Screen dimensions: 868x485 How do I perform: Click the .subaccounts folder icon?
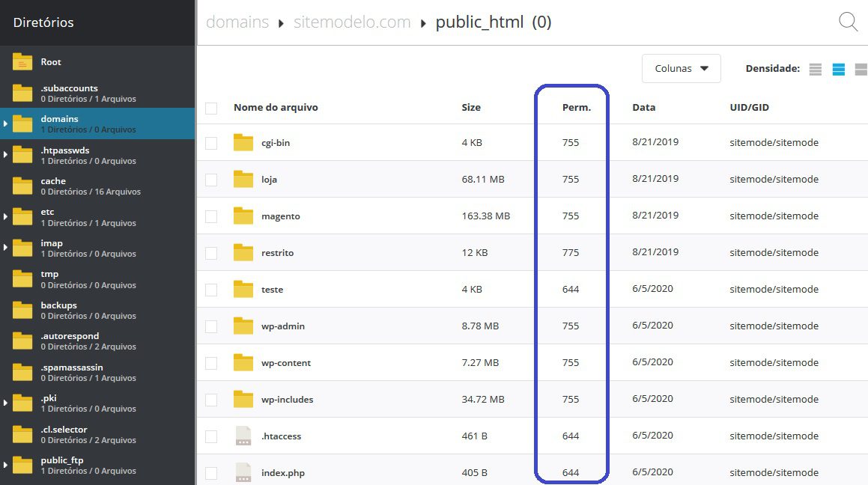coord(22,93)
